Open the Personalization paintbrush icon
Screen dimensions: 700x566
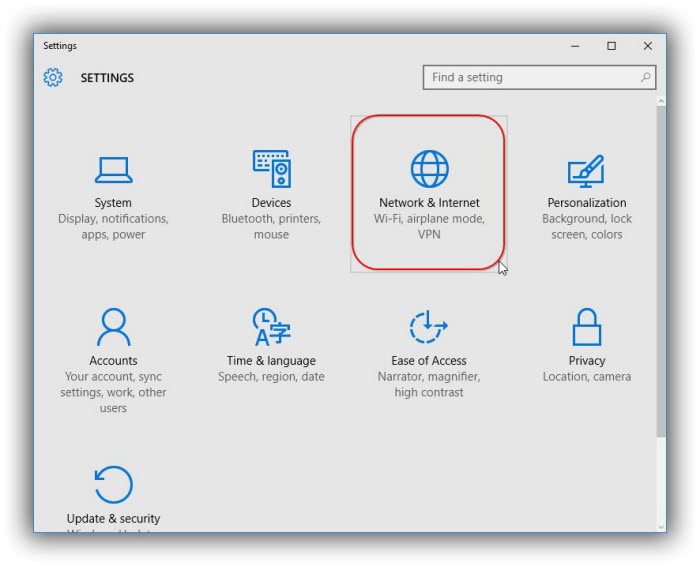(x=586, y=171)
